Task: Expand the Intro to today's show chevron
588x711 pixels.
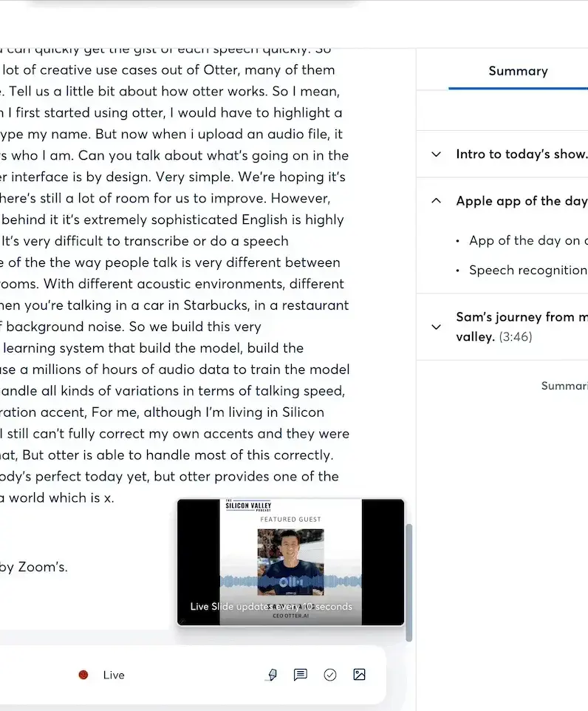Action: [x=436, y=154]
